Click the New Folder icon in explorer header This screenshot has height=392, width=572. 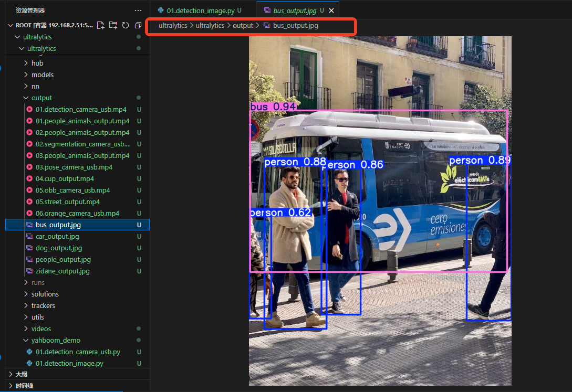[113, 25]
